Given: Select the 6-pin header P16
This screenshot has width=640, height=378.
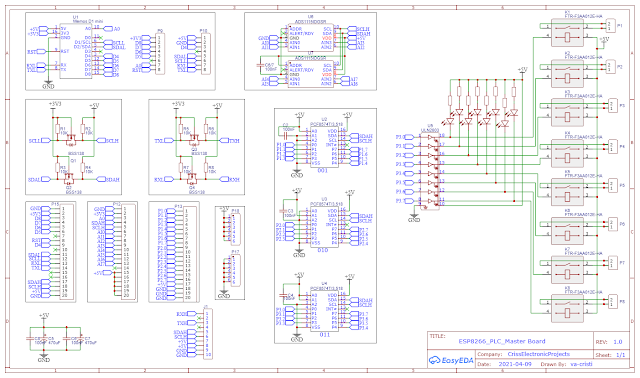Looking at the screenshot, I should coord(235,228).
